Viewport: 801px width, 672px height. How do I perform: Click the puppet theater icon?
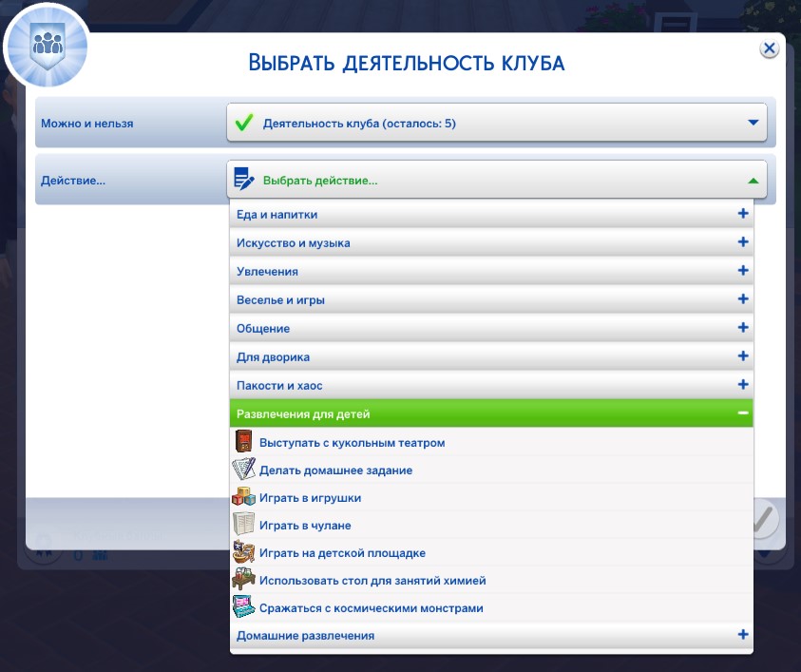[x=244, y=443]
